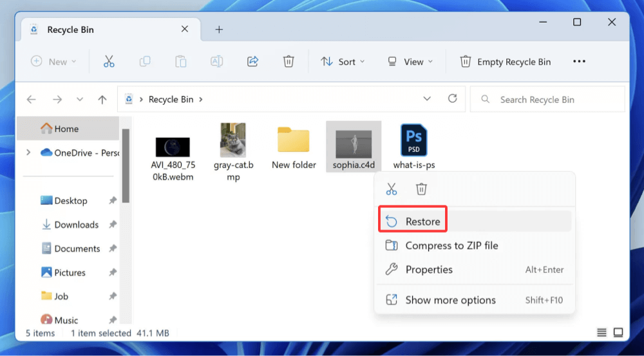Open address bar history dropdown
This screenshot has height=356, width=644.
tap(427, 99)
